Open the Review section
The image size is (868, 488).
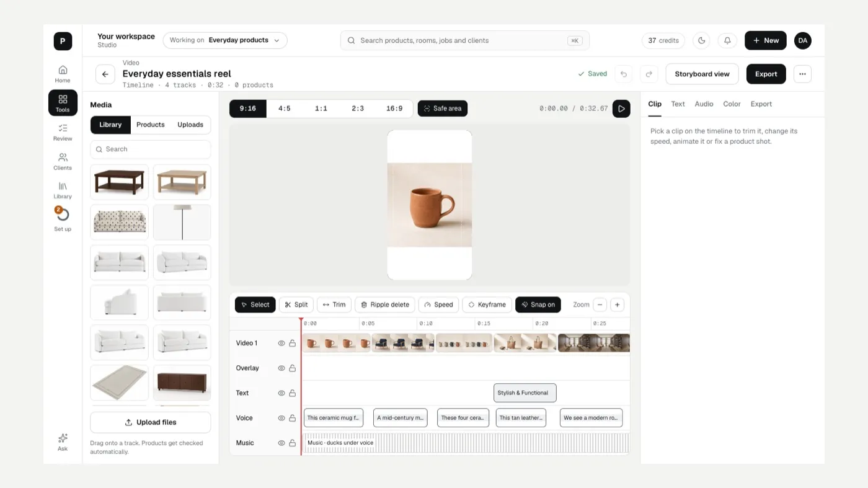(63, 132)
